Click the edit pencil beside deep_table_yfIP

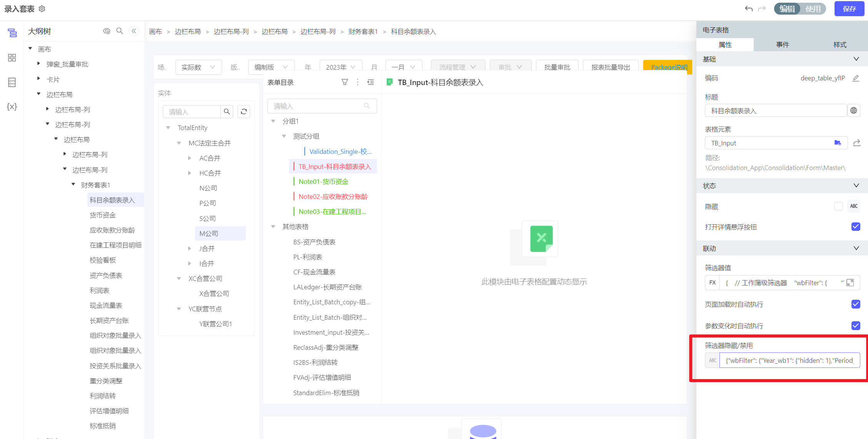(856, 78)
